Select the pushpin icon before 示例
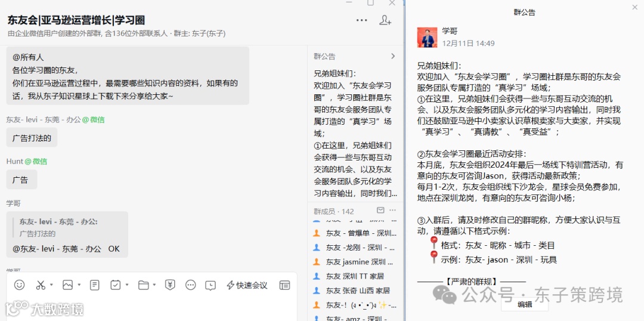The height and width of the screenshot is (321, 644). coord(434,257)
